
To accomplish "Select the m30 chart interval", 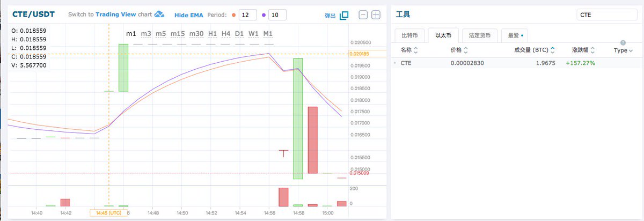I will (196, 34).
